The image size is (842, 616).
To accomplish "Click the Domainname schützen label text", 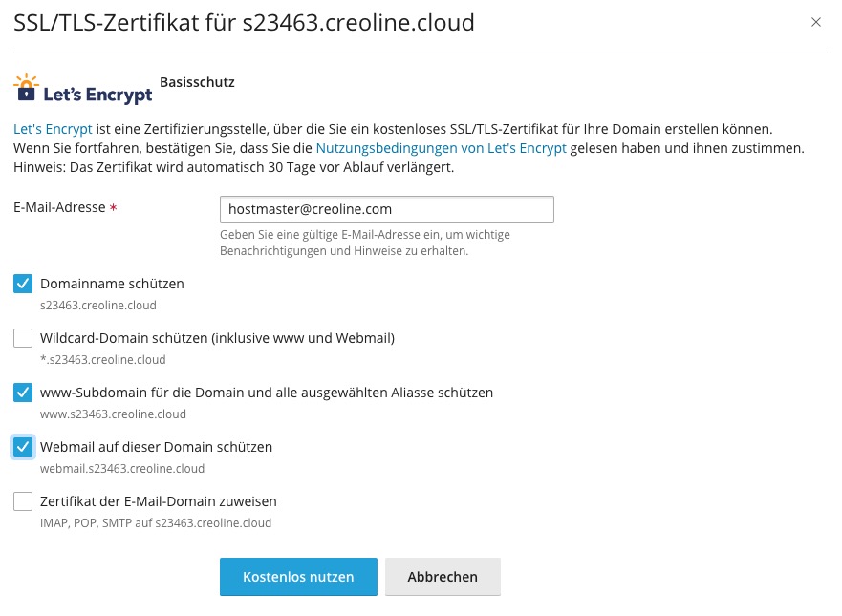I will (112, 284).
